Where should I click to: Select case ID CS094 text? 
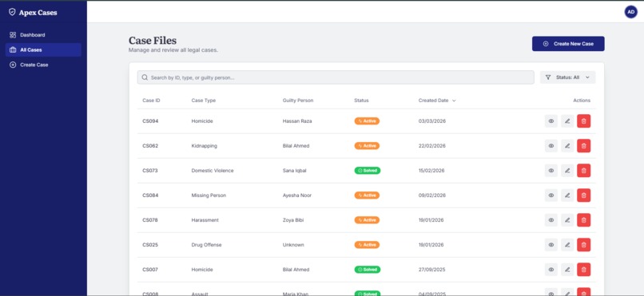tap(150, 121)
